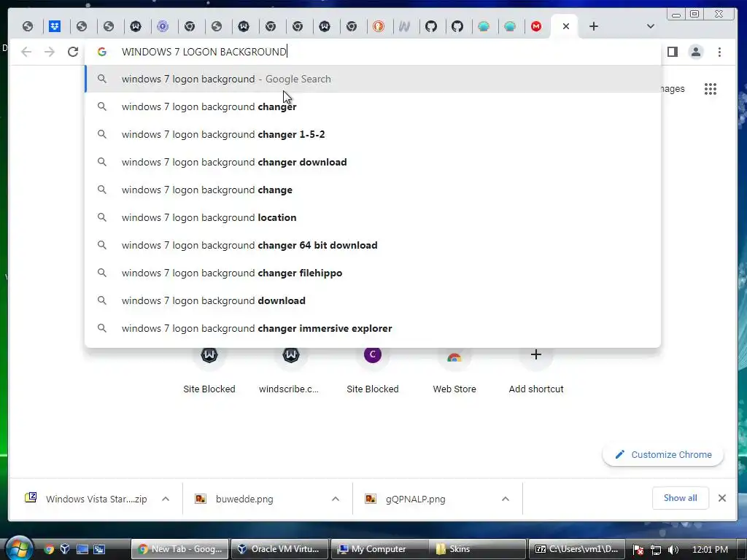747x560 pixels.
Task: Switch to the Dropbox tab
Action: [55, 27]
